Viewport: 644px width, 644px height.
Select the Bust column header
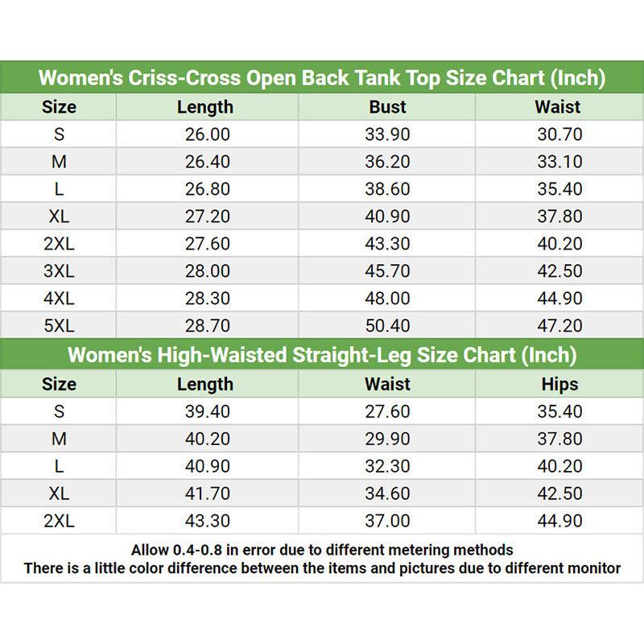tap(387, 107)
